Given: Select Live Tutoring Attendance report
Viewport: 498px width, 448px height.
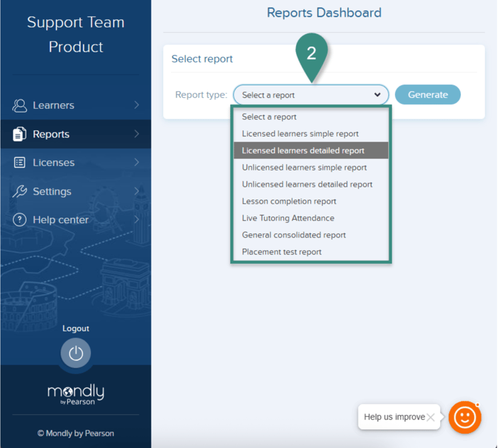Looking at the screenshot, I should (288, 218).
